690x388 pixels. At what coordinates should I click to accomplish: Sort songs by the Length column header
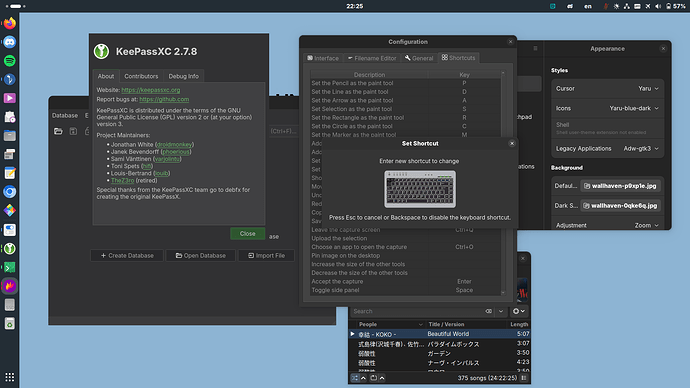[x=519, y=324]
